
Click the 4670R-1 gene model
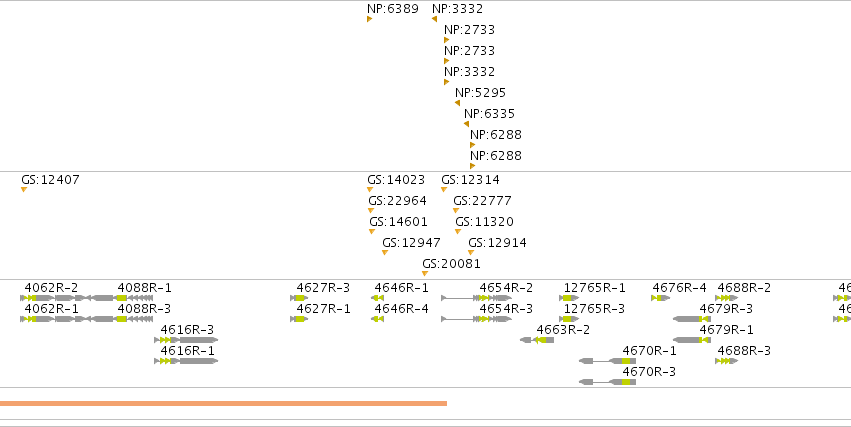coord(607,361)
